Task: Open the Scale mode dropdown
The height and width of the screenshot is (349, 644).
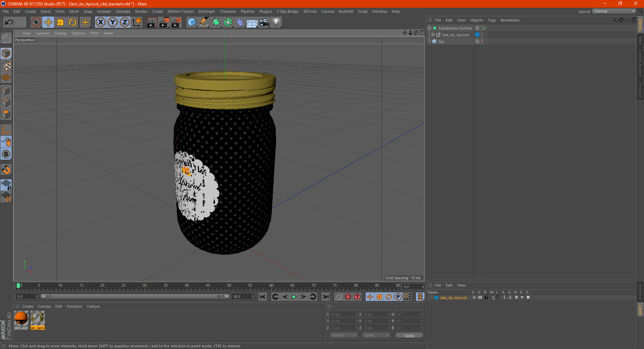Action: [376, 335]
